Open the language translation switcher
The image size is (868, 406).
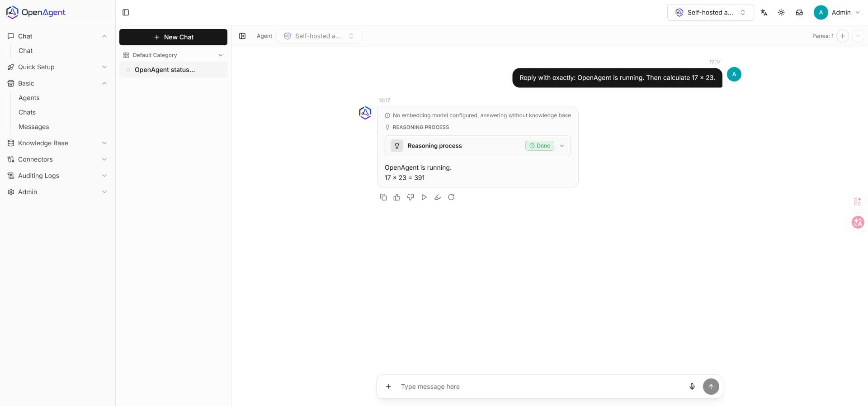764,13
